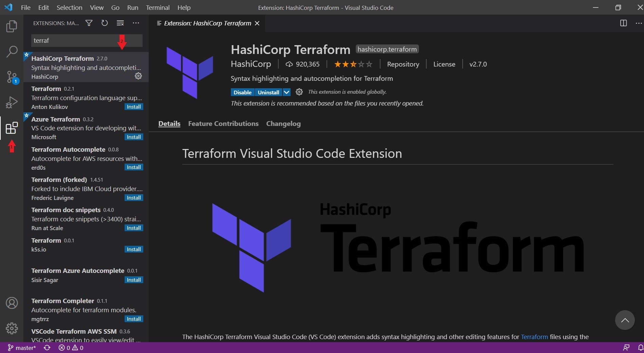This screenshot has height=353, width=644.
Task: Open the Run menu
Action: [133, 7]
